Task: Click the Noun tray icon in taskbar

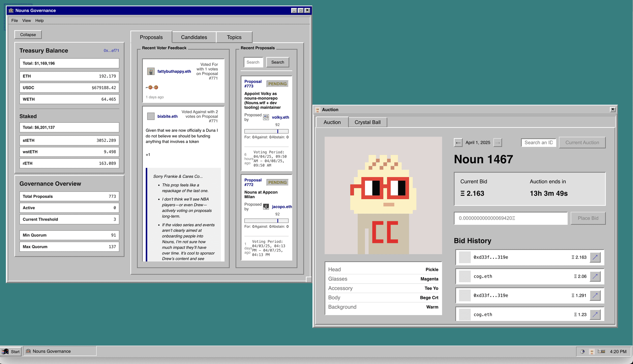Action: 591,351
